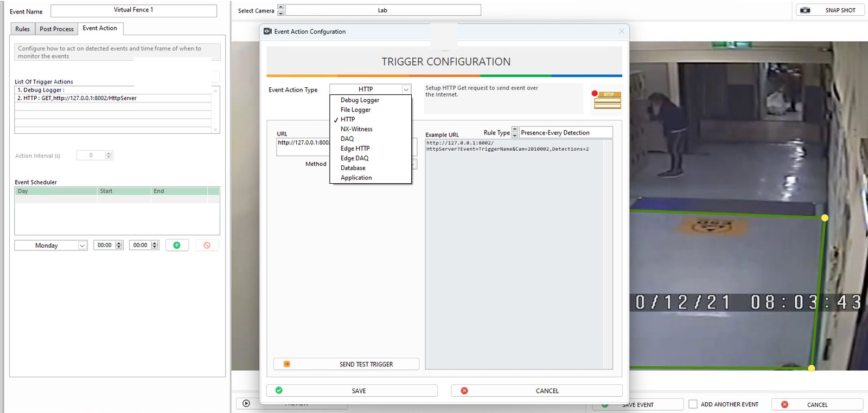This screenshot has height=413, width=868.
Task: Adjust the Select Camera spinner arrows
Action: click(x=280, y=10)
